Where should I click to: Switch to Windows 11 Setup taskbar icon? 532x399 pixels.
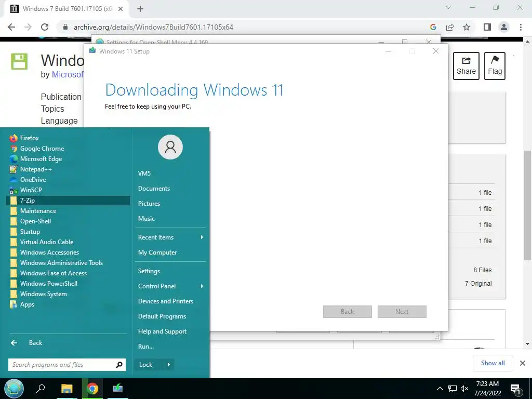tap(118, 389)
